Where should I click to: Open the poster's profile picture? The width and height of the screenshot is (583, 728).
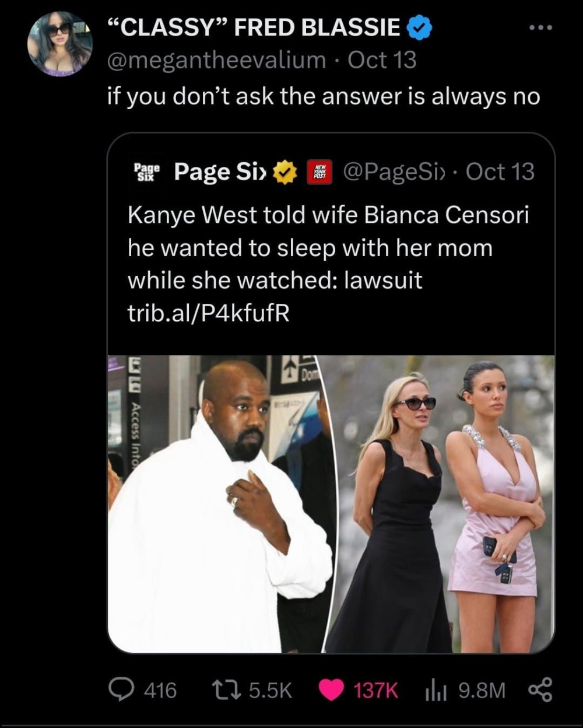coord(61,44)
